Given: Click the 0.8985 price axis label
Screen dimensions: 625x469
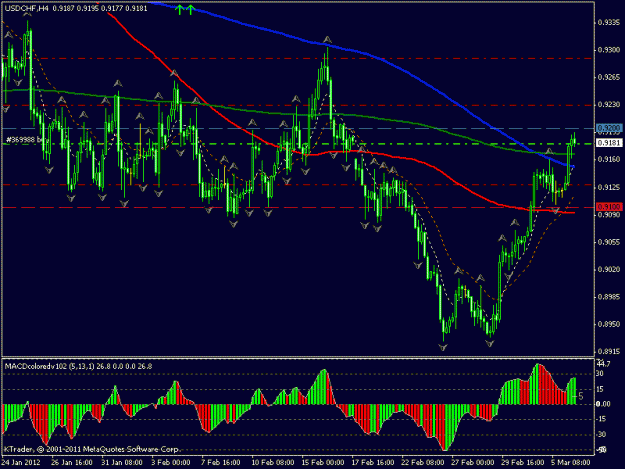Looking at the screenshot, I should 609,297.
